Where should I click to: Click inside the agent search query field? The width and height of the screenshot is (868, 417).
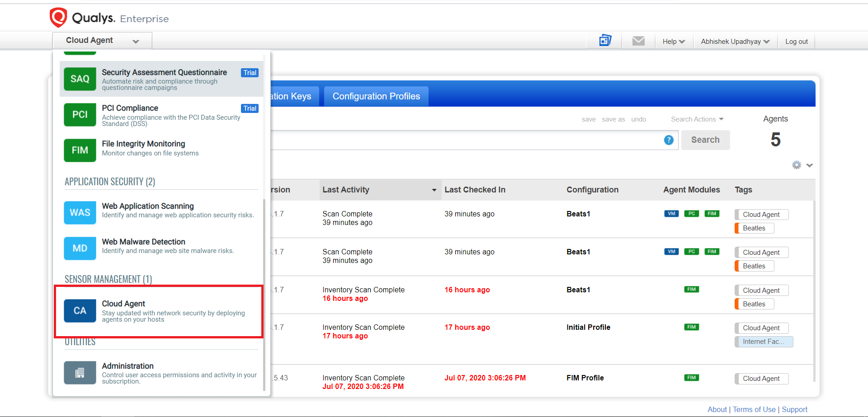click(x=466, y=140)
